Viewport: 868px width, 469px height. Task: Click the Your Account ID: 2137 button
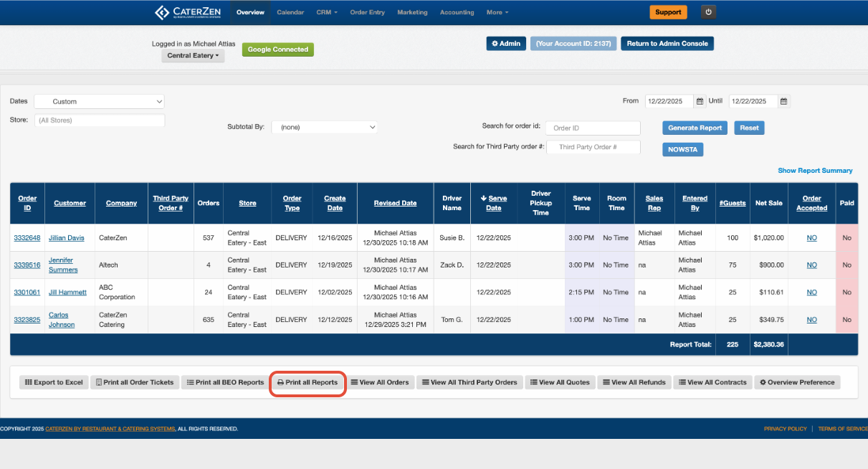573,44
